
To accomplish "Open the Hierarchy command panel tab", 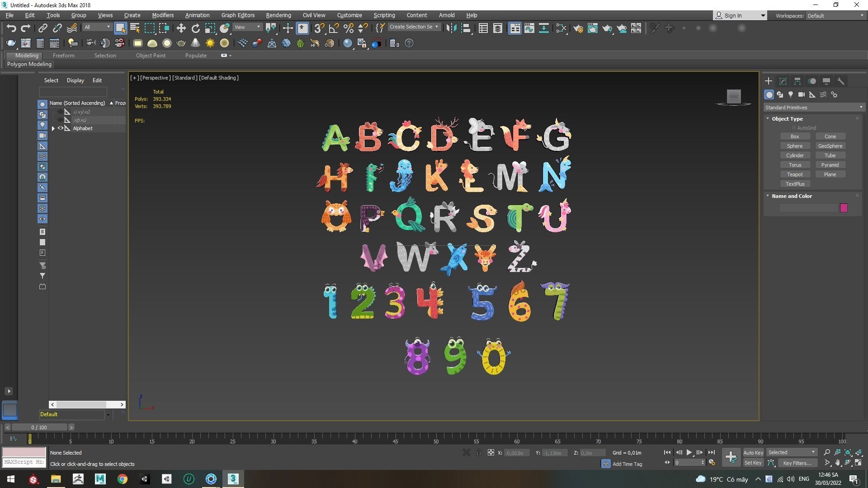I will [797, 81].
